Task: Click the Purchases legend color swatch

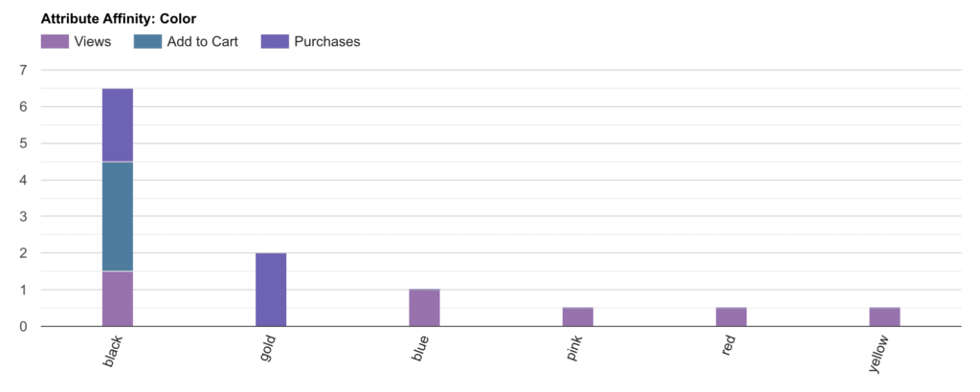Action: point(275,42)
